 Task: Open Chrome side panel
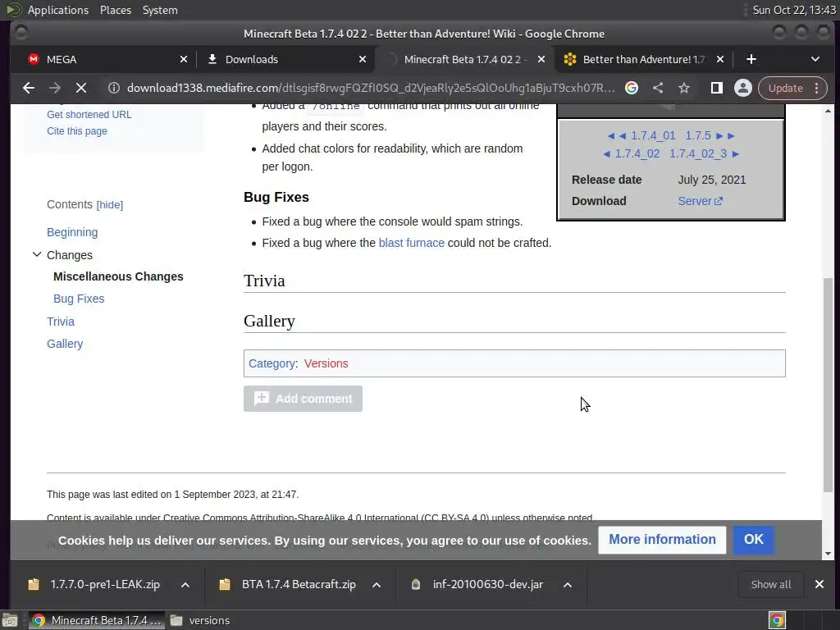717,88
